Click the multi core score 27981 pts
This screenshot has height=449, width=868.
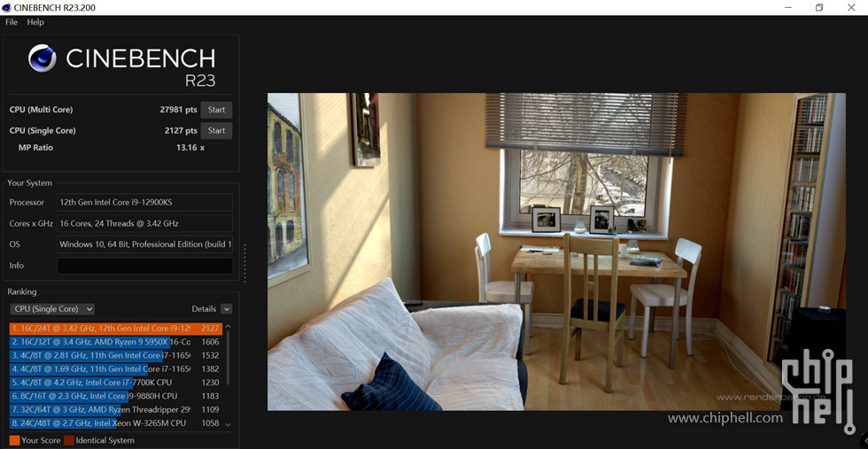click(178, 110)
